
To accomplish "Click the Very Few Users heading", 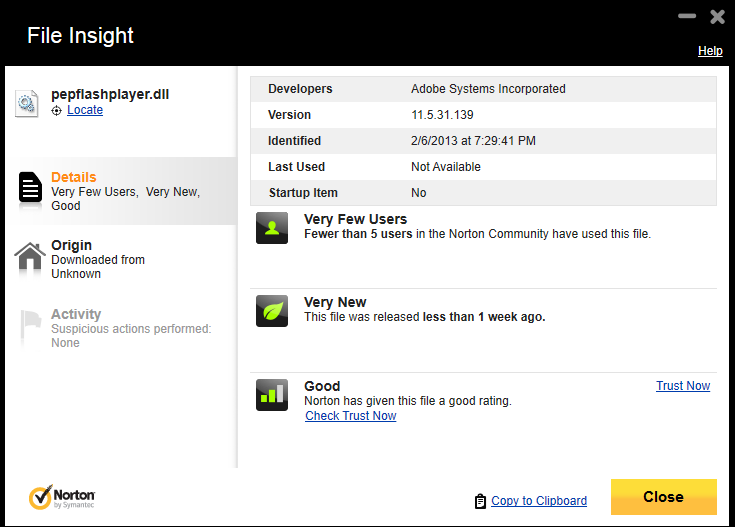I will pos(355,219).
